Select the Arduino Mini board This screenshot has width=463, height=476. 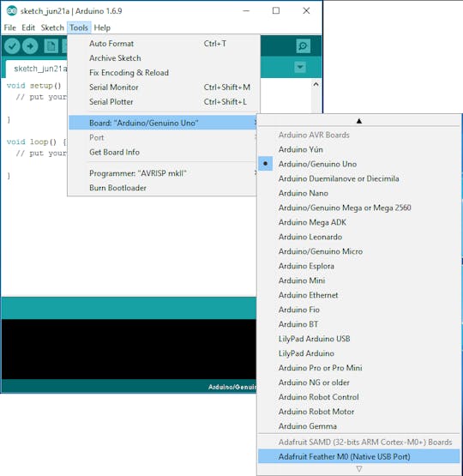coord(359,280)
